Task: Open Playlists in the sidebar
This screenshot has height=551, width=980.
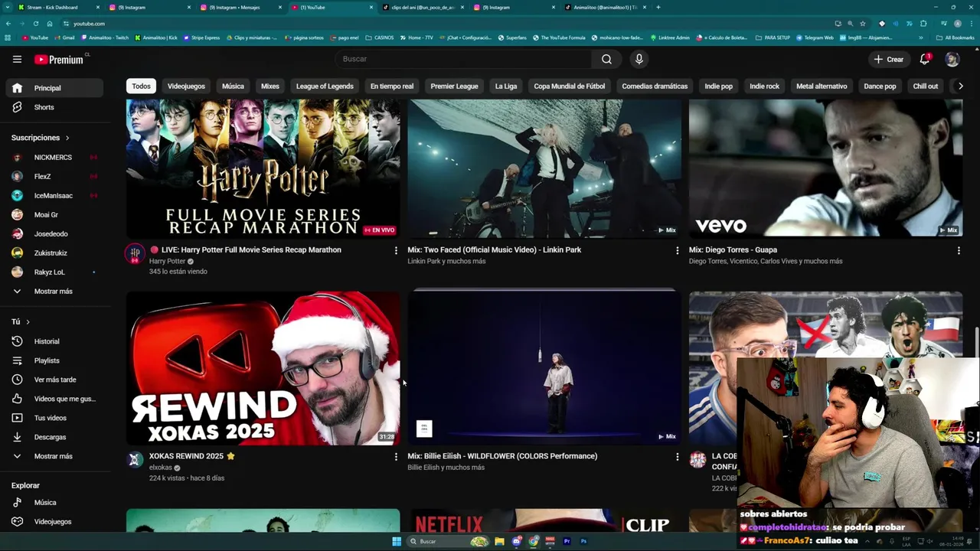Action: click(54, 360)
